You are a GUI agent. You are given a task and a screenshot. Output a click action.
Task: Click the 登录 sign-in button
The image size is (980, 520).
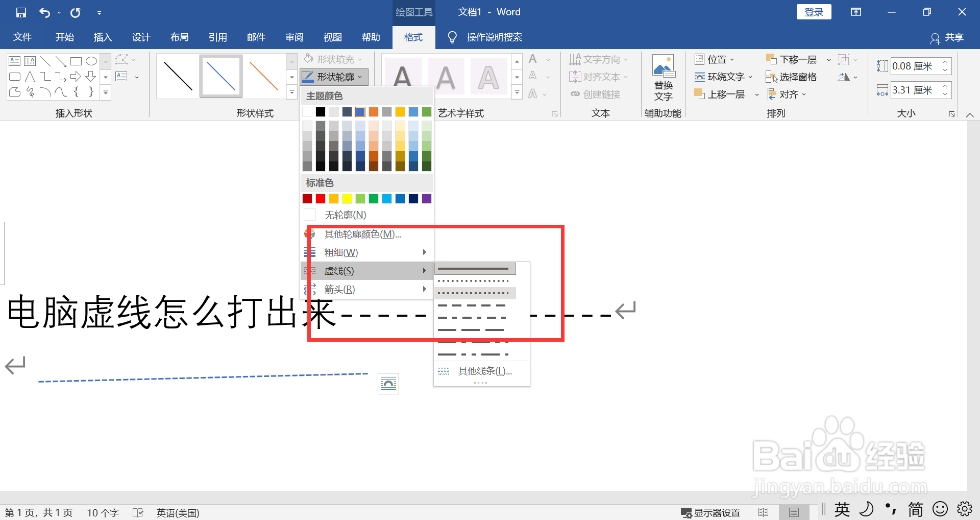click(814, 11)
